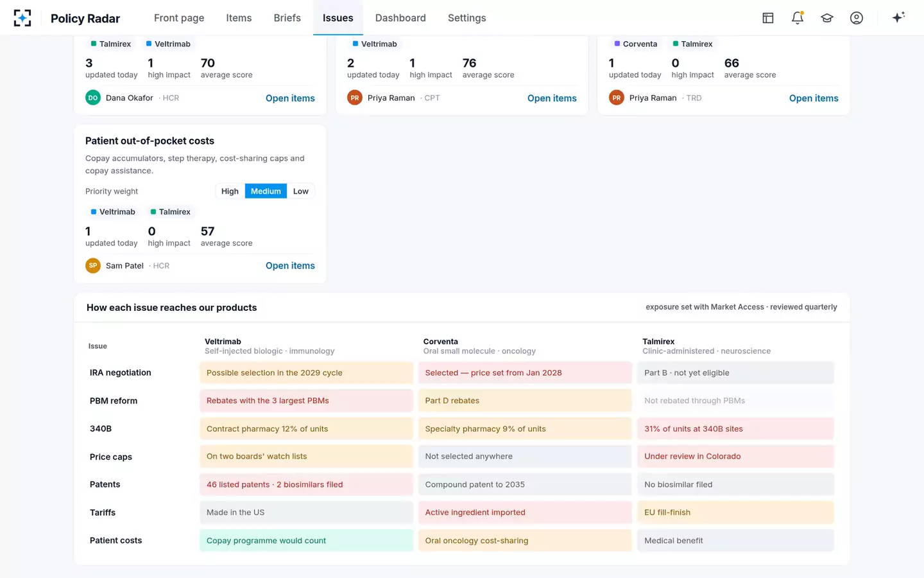The height and width of the screenshot is (578, 924).
Task: Open the notifications bell
Action: (798, 18)
